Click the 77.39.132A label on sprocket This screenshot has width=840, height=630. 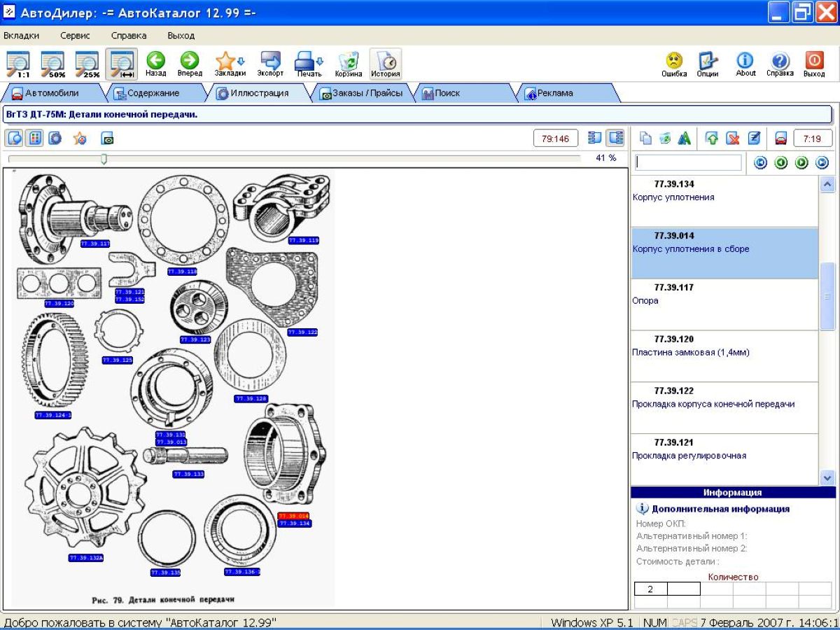coord(86,558)
